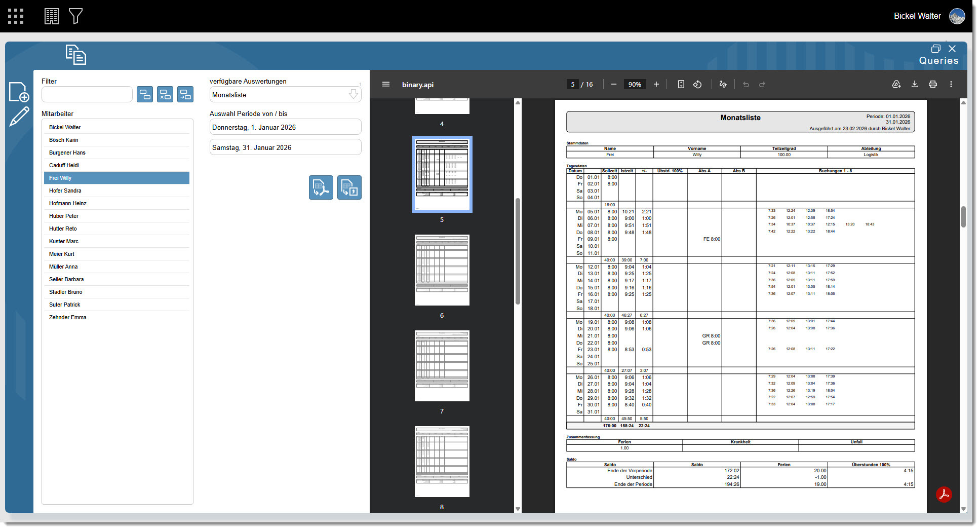The width and height of the screenshot is (980, 530).
Task: Toggle the PDF sidebar thumbnails panel
Action: 386,85
